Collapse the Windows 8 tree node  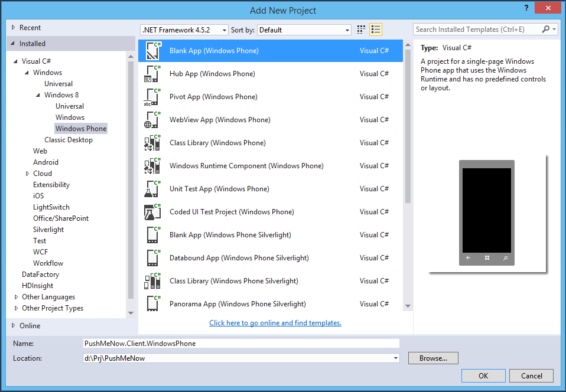[x=38, y=95]
